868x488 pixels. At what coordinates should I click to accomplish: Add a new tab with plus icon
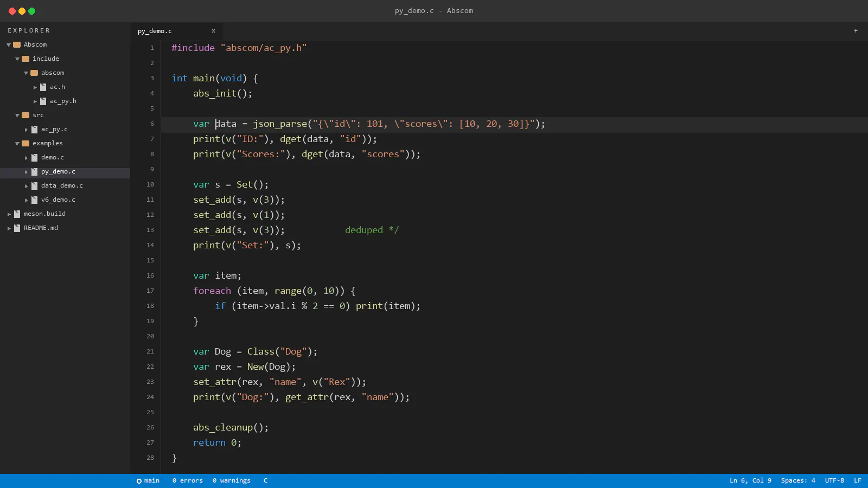(x=856, y=31)
